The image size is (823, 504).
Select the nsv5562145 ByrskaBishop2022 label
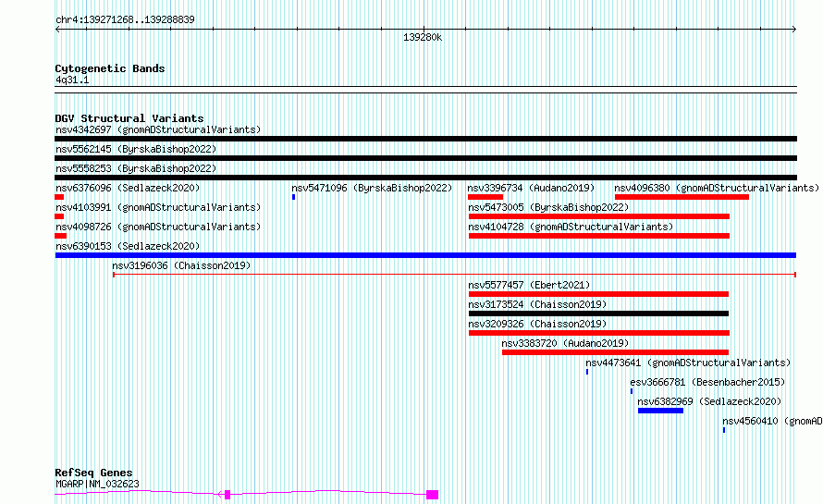[136, 149]
